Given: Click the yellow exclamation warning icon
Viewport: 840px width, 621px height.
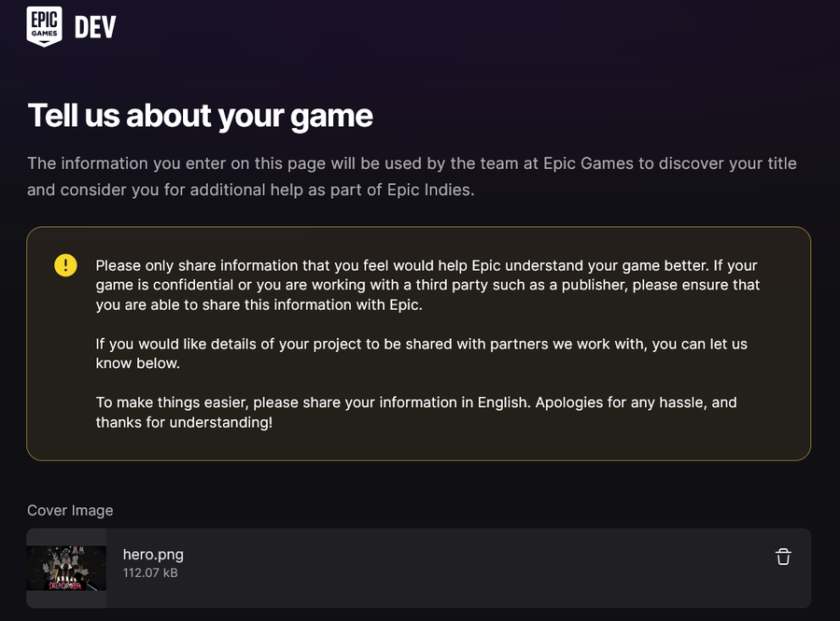Looking at the screenshot, I should [x=65, y=265].
